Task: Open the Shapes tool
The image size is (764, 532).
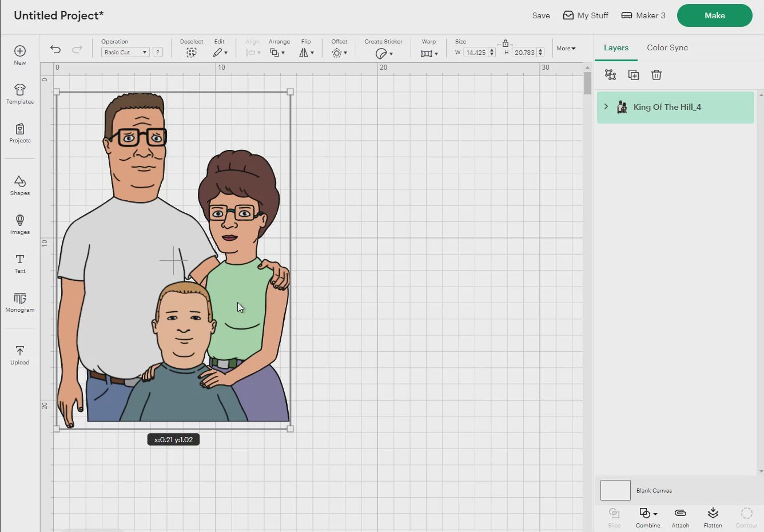Action: tap(20, 185)
